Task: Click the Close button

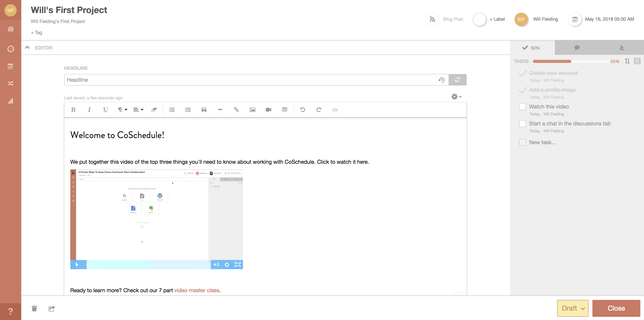Action: click(616, 308)
